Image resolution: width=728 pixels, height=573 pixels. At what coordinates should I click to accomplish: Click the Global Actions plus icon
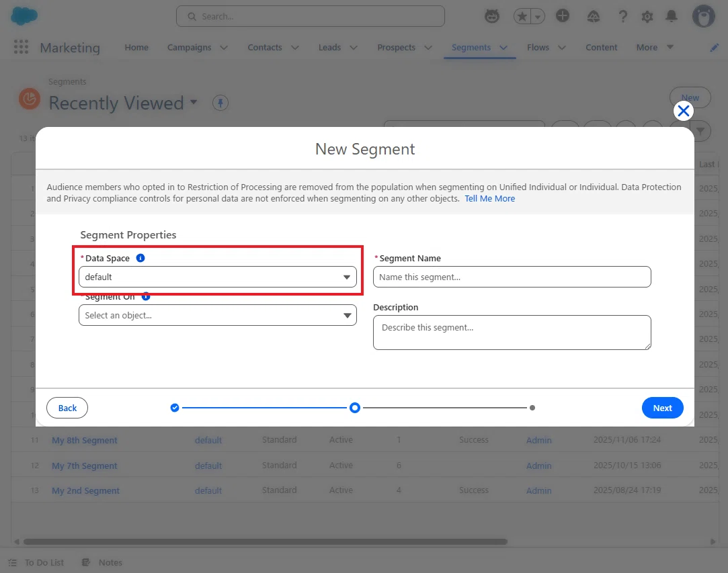pos(562,15)
